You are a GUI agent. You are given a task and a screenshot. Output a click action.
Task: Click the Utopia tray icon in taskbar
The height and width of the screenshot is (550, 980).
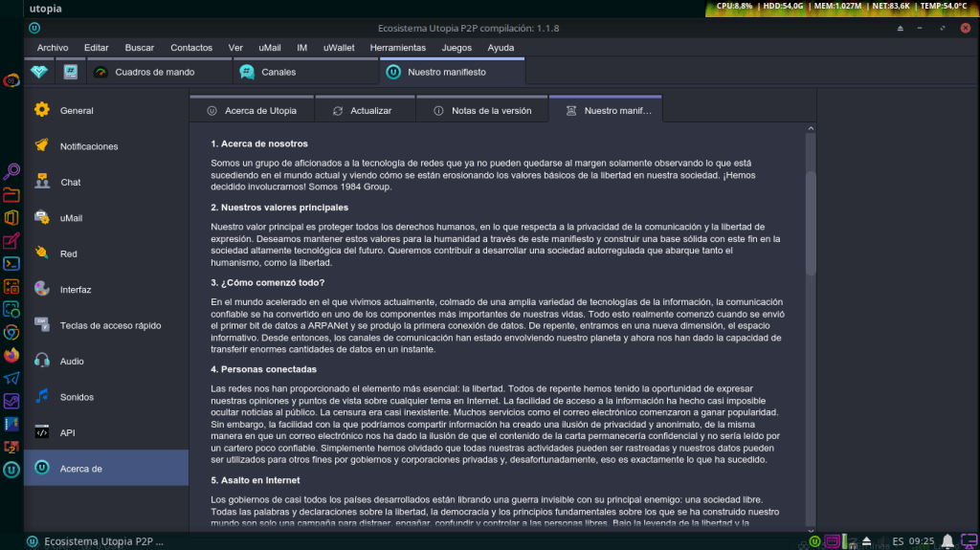(x=813, y=541)
